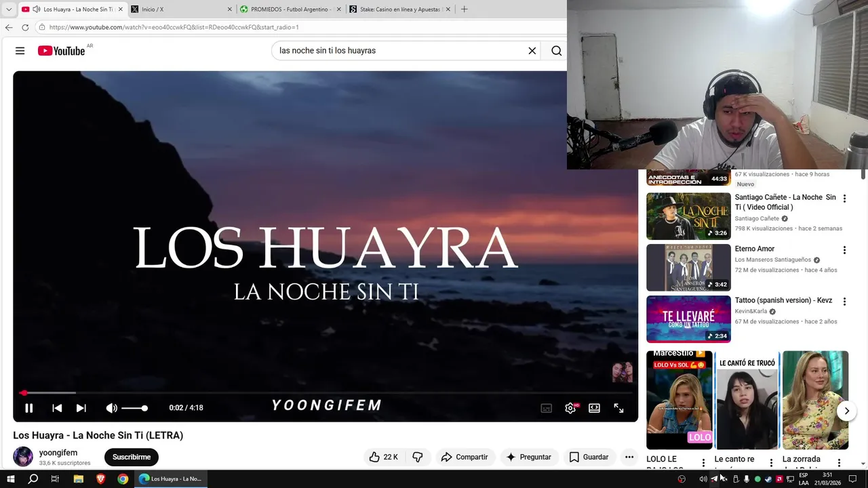Viewport: 868px width, 488px height.
Task: Mute the video with speaker icon
Action: 111,408
